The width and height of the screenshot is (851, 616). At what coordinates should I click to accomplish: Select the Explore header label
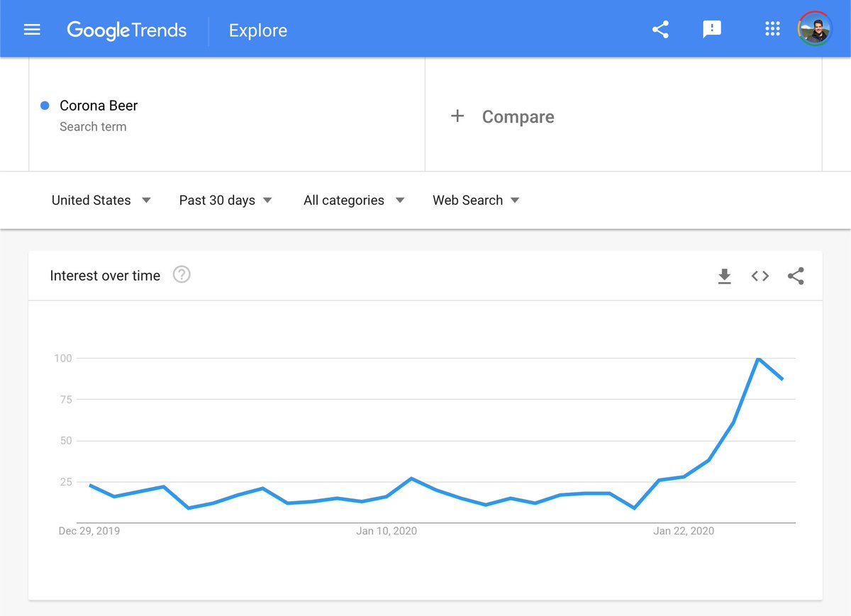[x=258, y=30]
